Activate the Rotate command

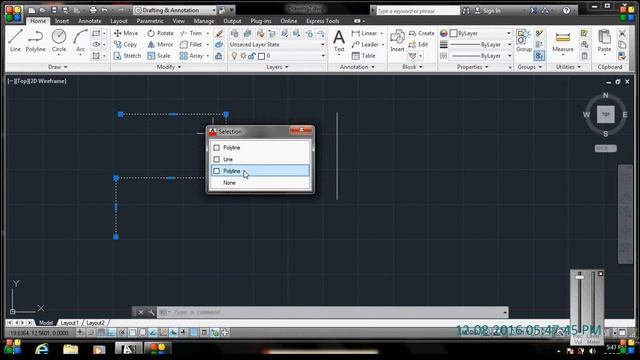point(160,33)
